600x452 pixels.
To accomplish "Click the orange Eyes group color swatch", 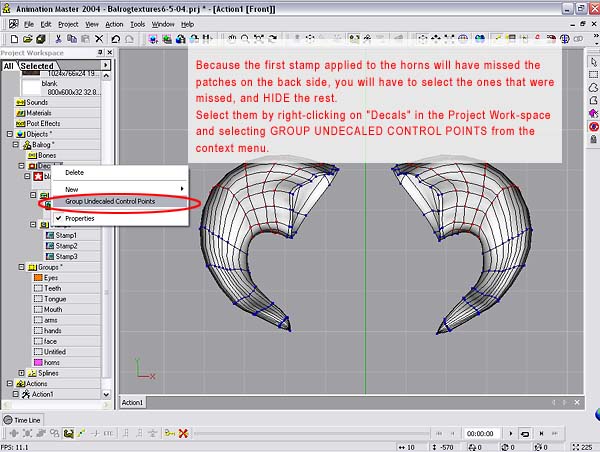I will [38, 278].
